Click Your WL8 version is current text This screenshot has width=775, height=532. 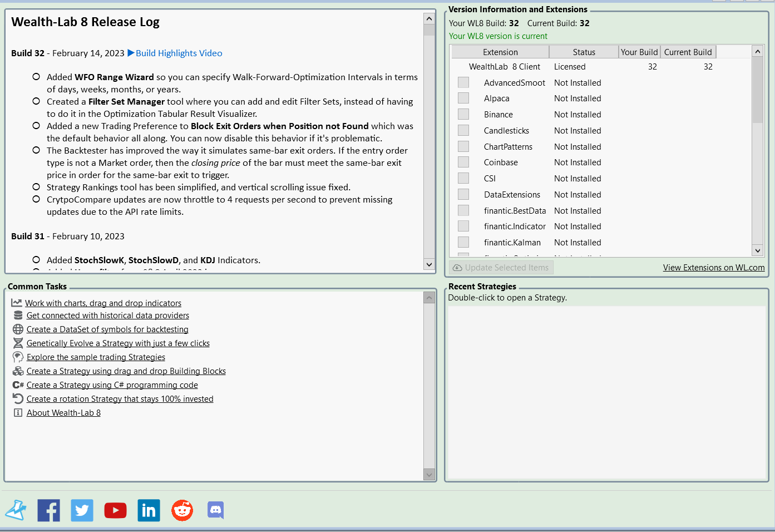[498, 36]
